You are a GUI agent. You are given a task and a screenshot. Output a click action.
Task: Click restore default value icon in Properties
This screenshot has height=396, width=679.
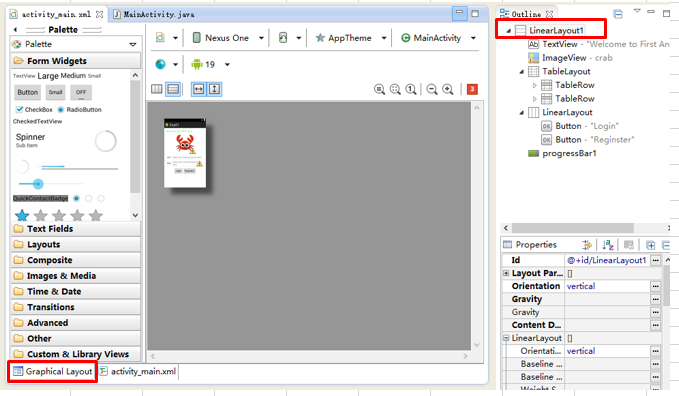point(629,245)
